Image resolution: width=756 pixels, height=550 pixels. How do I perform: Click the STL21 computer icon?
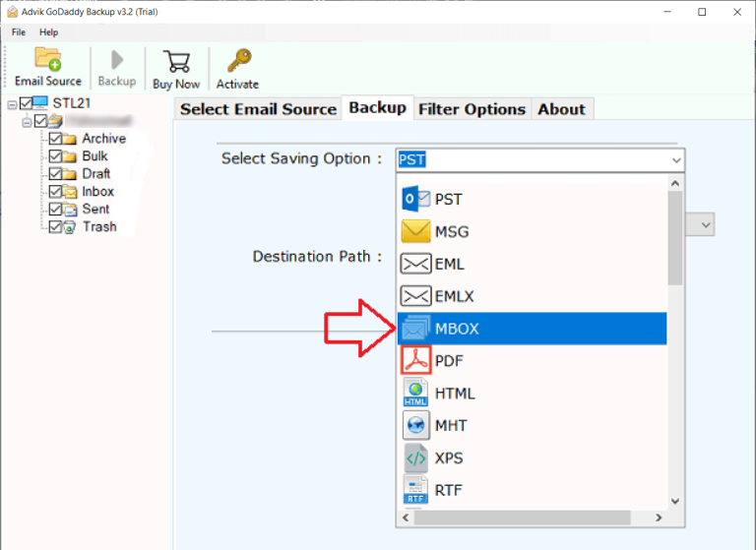[x=40, y=102]
